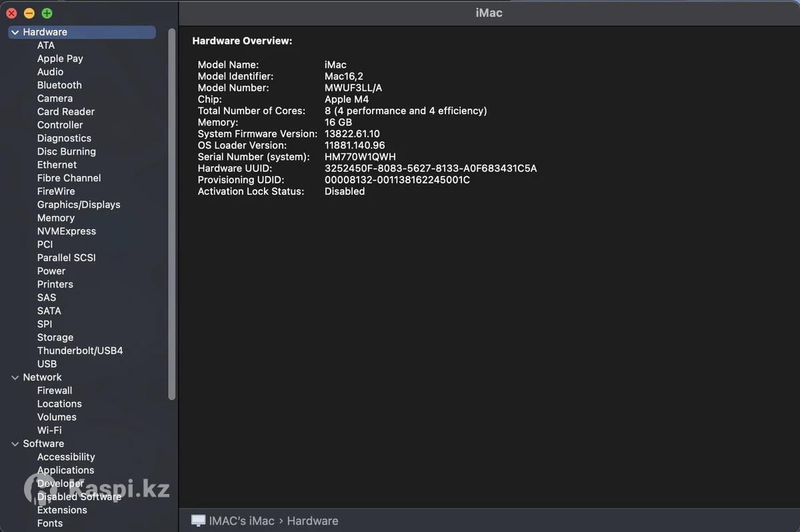Select Graphics/Displays in the sidebar

[79, 205]
